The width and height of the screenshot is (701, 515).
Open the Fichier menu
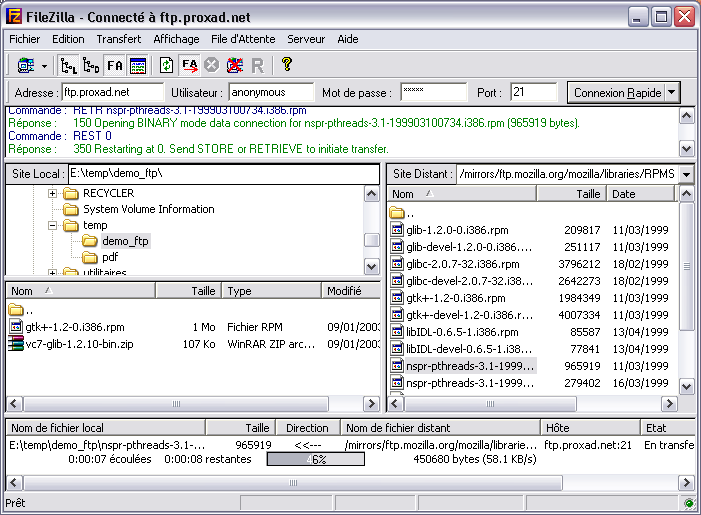click(25, 39)
